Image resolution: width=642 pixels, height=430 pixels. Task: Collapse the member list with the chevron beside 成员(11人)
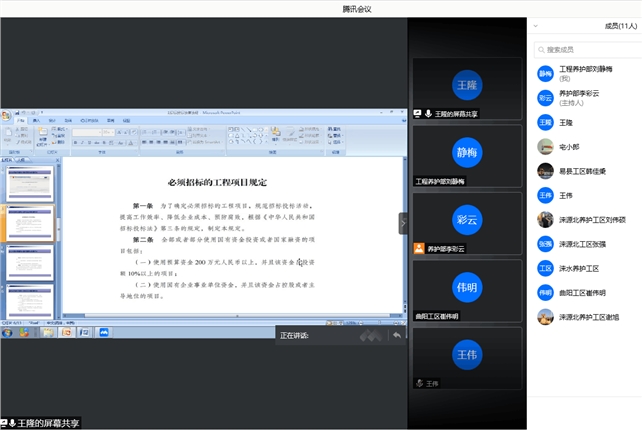click(x=535, y=26)
